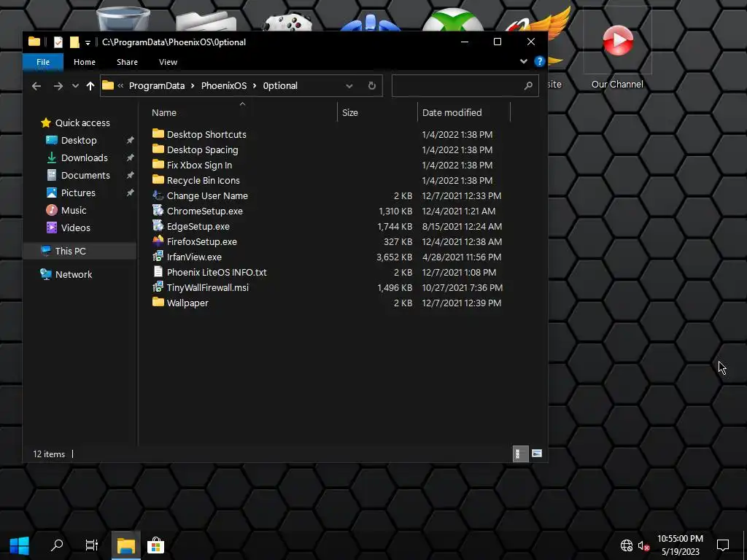Select the Change User Name file
The image size is (747, 560).
pos(207,195)
